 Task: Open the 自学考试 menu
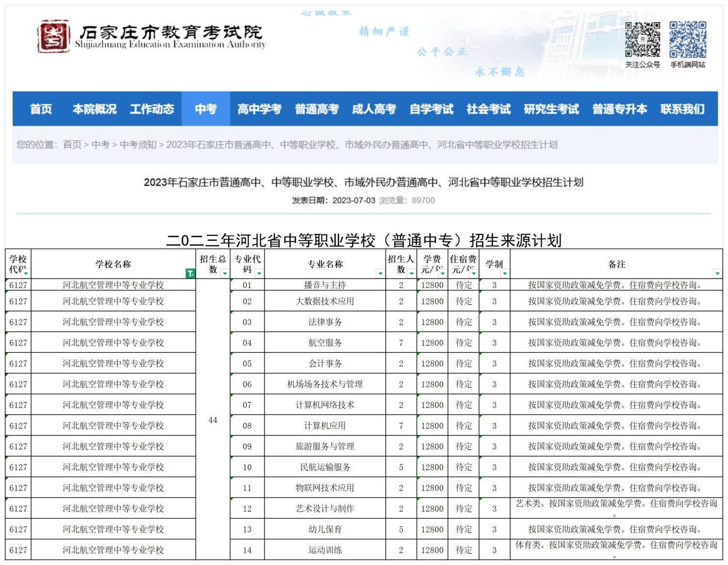pos(432,110)
